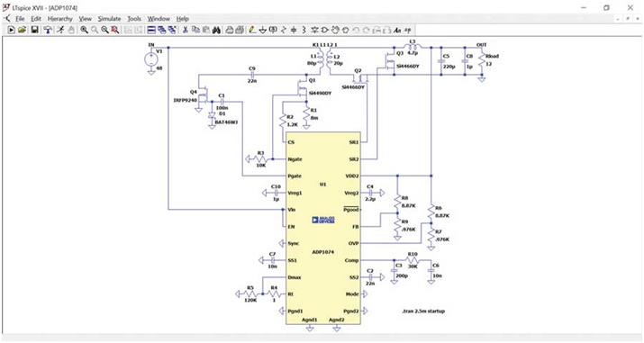Click the print icon in toolbar
The width and height of the screenshot is (644, 343).
(x=230, y=30)
